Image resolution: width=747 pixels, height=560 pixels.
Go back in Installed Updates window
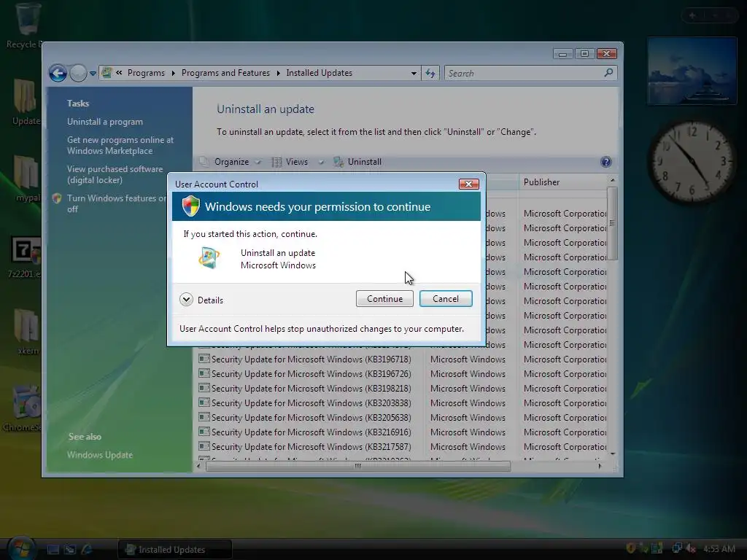58,74
